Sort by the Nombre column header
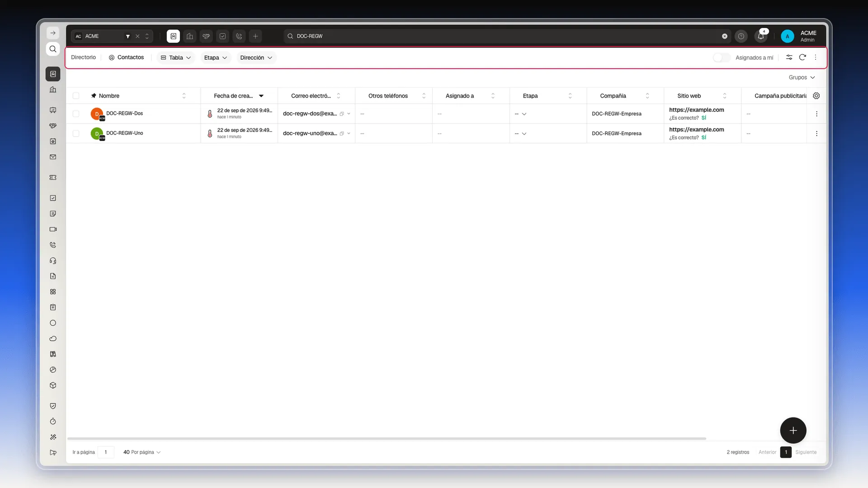868x488 pixels. [x=109, y=96]
